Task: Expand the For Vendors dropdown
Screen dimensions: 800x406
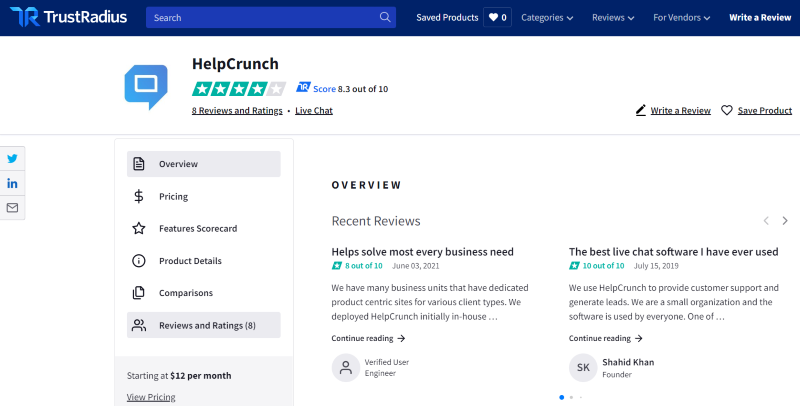Action: (682, 17)
